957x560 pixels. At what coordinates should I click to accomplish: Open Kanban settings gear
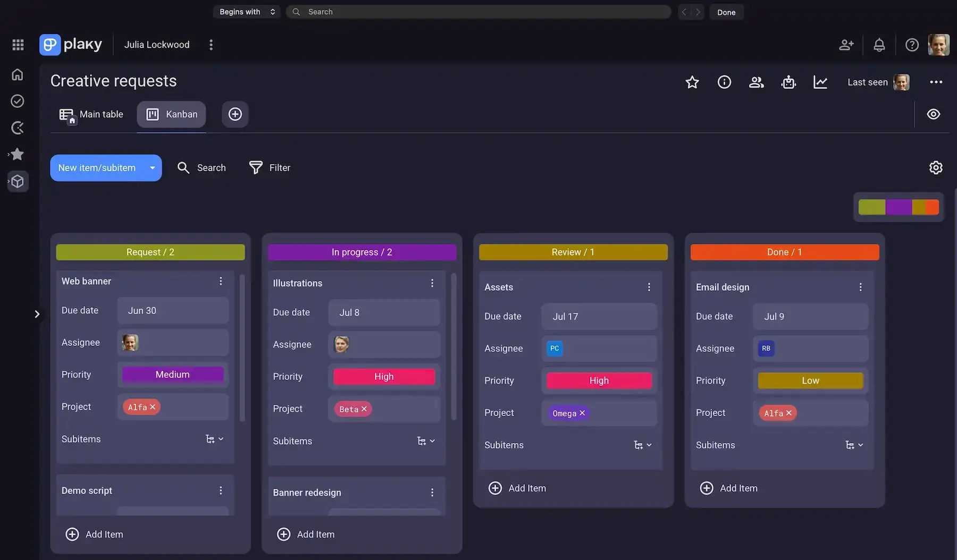pyautogui.click(x=936, y=168)
